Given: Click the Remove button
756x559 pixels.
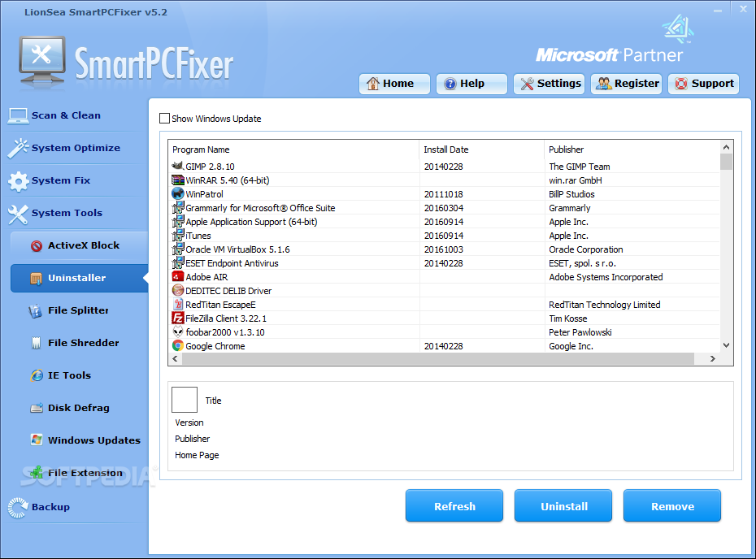Looking at the screenshot, I should (x=672, y=506).
